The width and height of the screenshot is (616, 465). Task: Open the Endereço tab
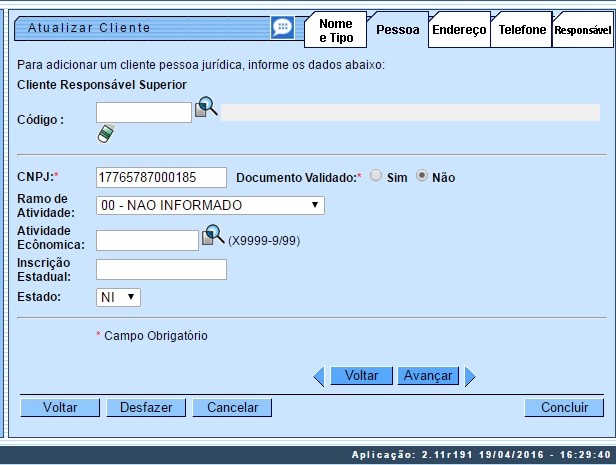459,30
